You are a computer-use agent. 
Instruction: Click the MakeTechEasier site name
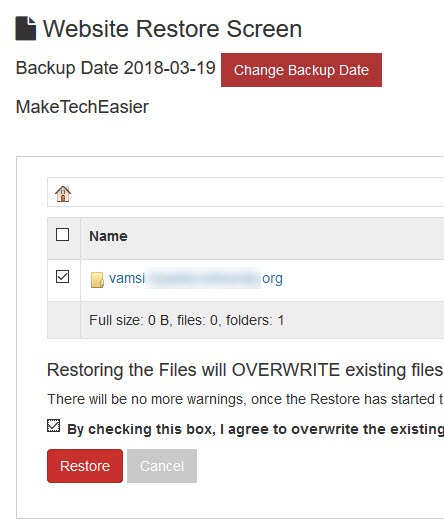click(x=82, y=107)
